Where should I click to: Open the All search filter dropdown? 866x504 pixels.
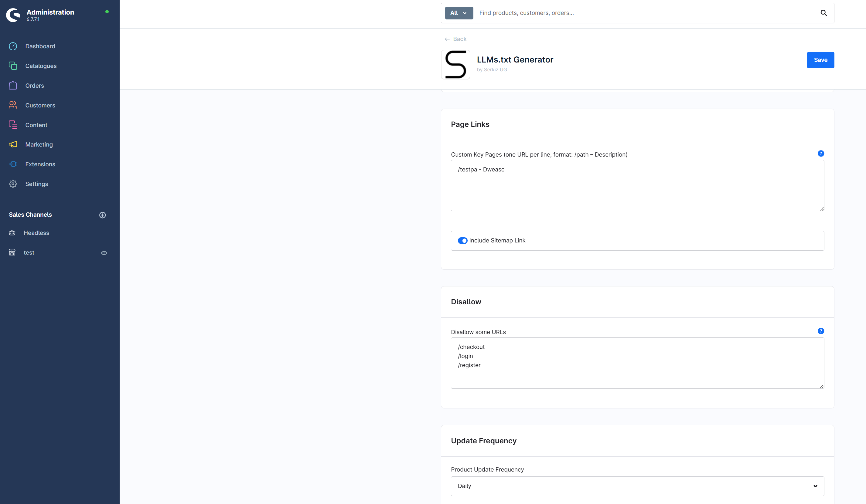pos(459,13)
